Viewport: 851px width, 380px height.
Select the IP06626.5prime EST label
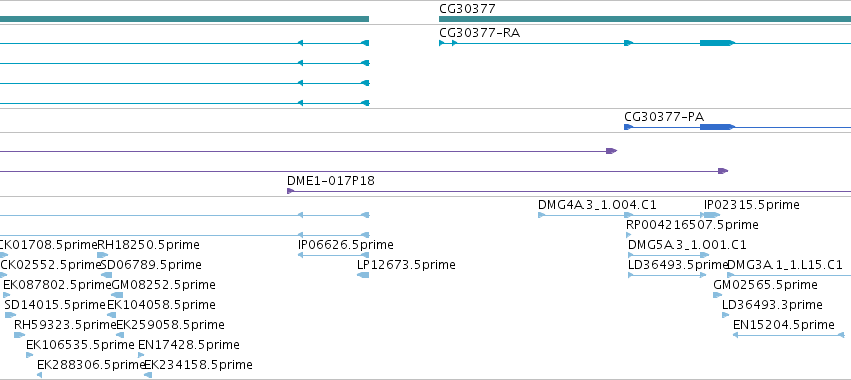pyautogui.click(x=346, y=245)
